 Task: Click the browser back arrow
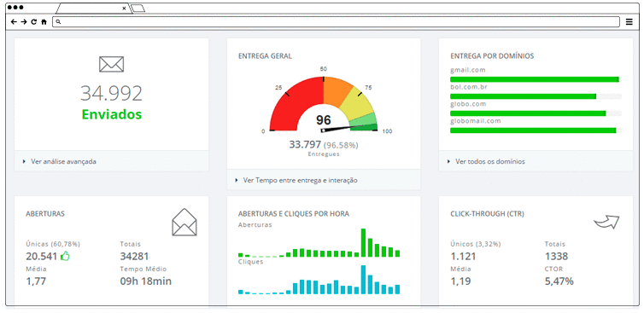14,22
